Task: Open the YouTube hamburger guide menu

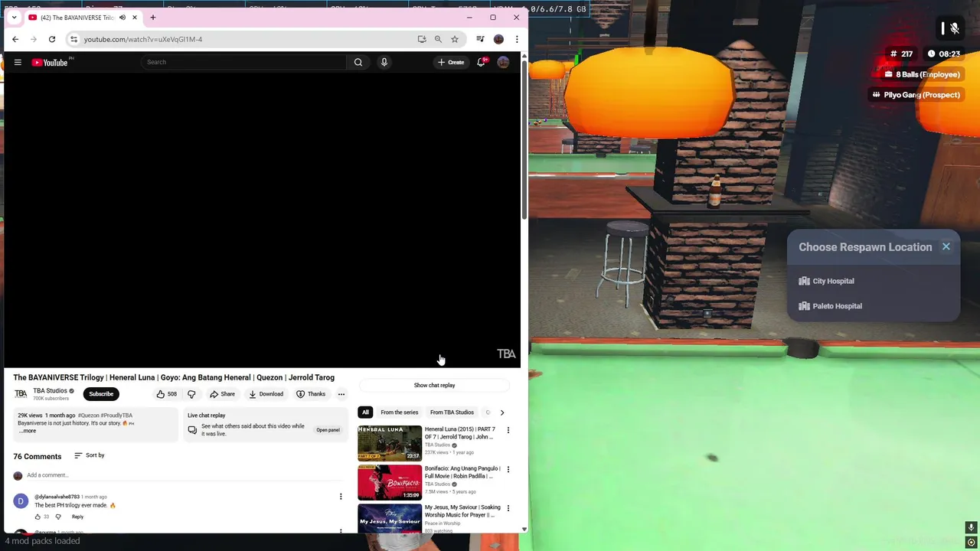Action: pos(18,62)
